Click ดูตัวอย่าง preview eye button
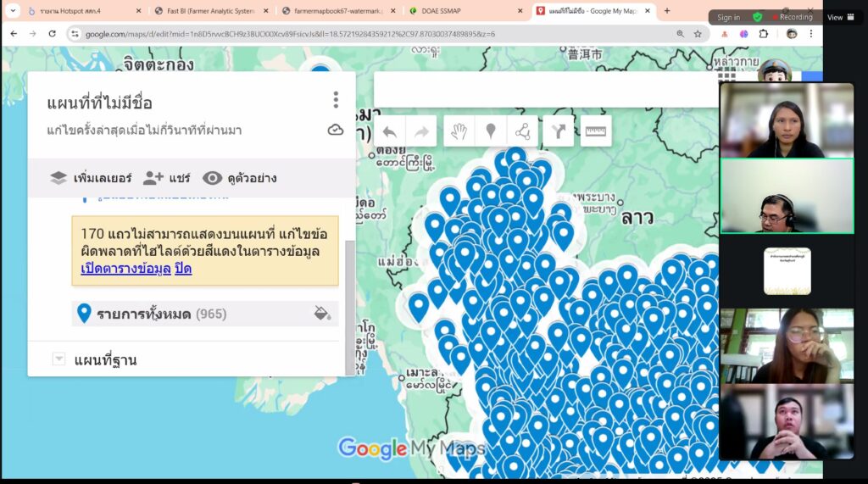This screenshot has height=484, width=868. [239, 178]
